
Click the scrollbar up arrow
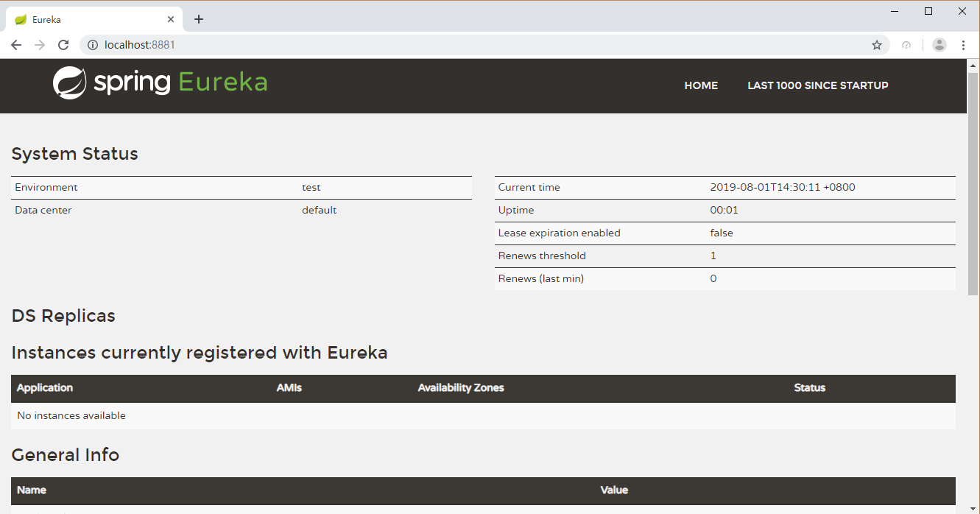coord(973,65)
